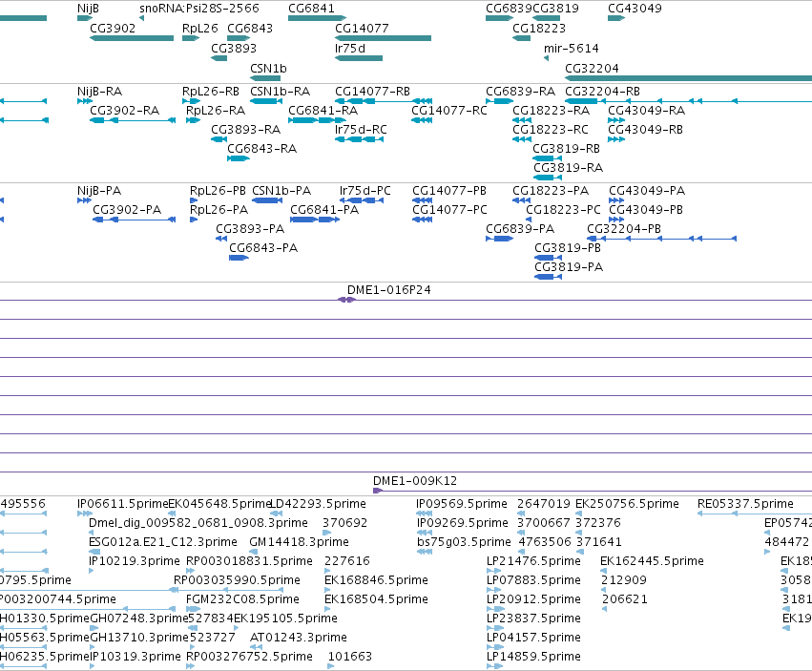Select the CG18223-RC transcript label
812x671 pixels.
[x=551, y=130]
